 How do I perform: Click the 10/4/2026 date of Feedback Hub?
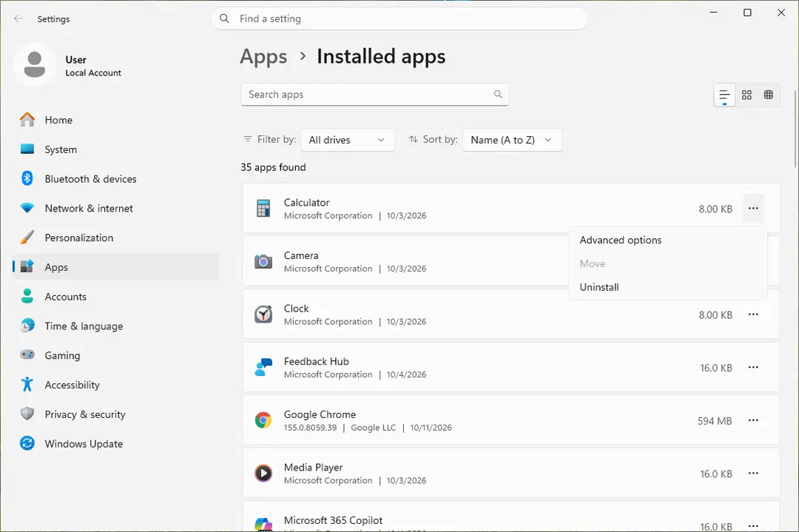[406, 374]
